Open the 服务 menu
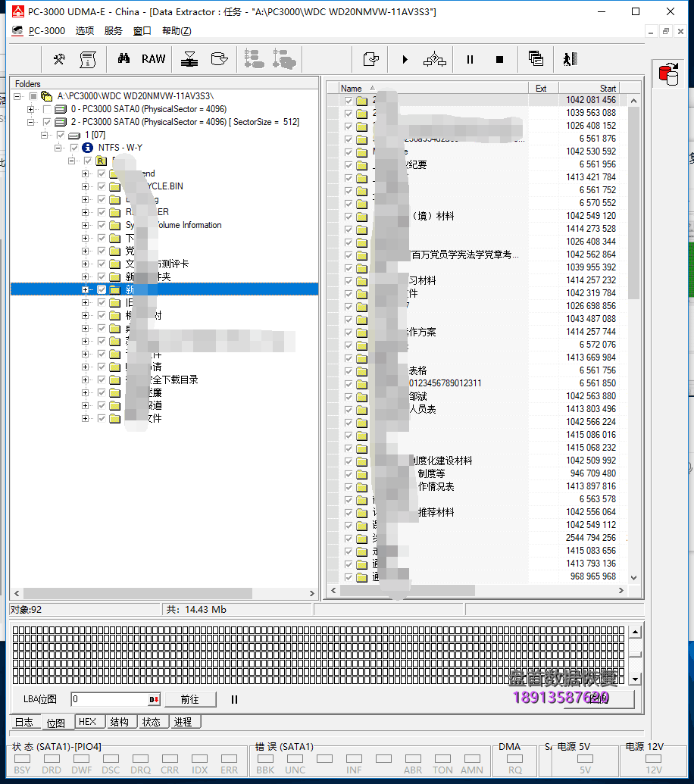Viewport: 694px width, 784px height. coord(114,31)
